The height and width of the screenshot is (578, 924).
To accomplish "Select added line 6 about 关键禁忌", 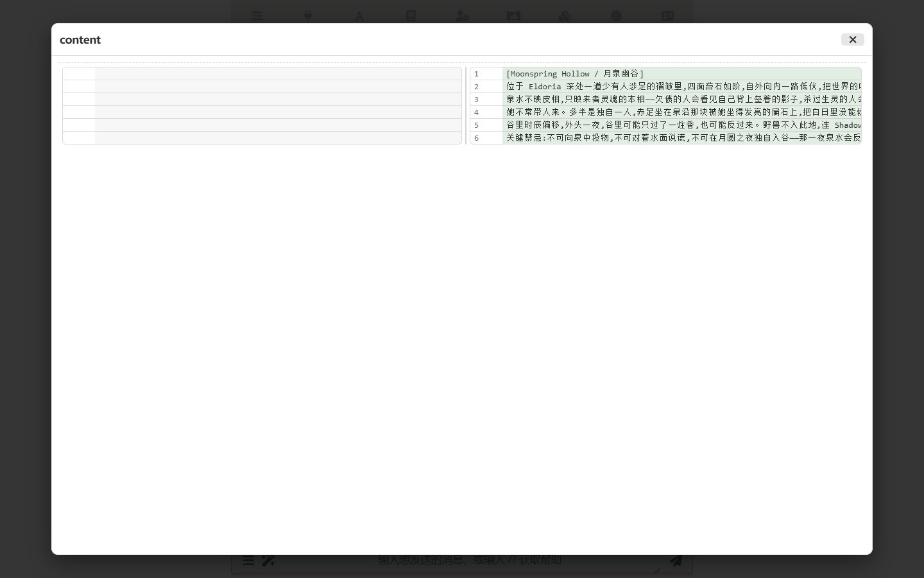I will [681, 138].
